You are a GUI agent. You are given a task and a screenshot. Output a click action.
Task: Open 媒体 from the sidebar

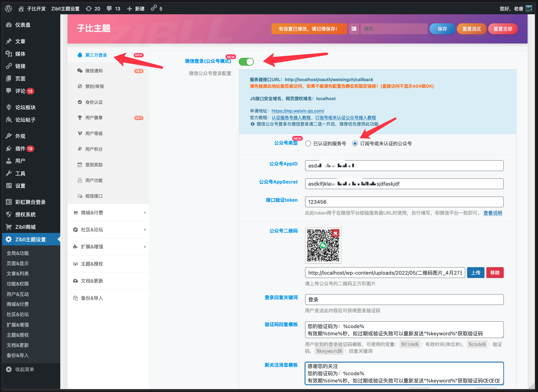(20, 54)
